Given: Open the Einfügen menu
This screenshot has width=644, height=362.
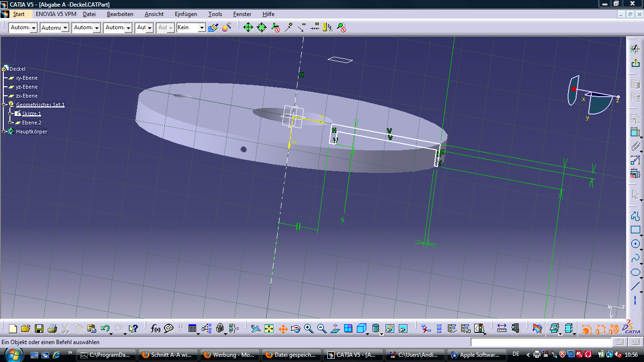Looking at the screenshot, I should pos(186,14).
